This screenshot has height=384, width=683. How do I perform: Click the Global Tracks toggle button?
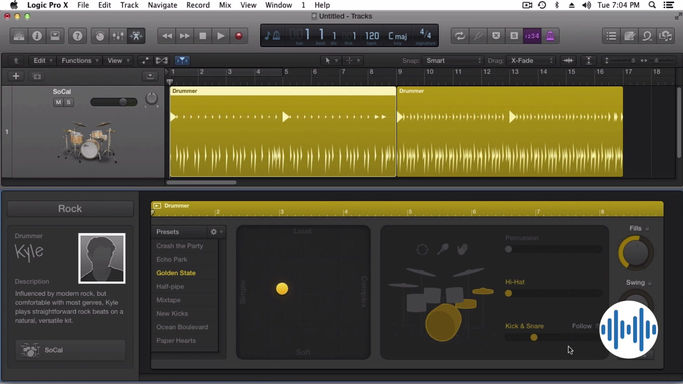[150, 76]
